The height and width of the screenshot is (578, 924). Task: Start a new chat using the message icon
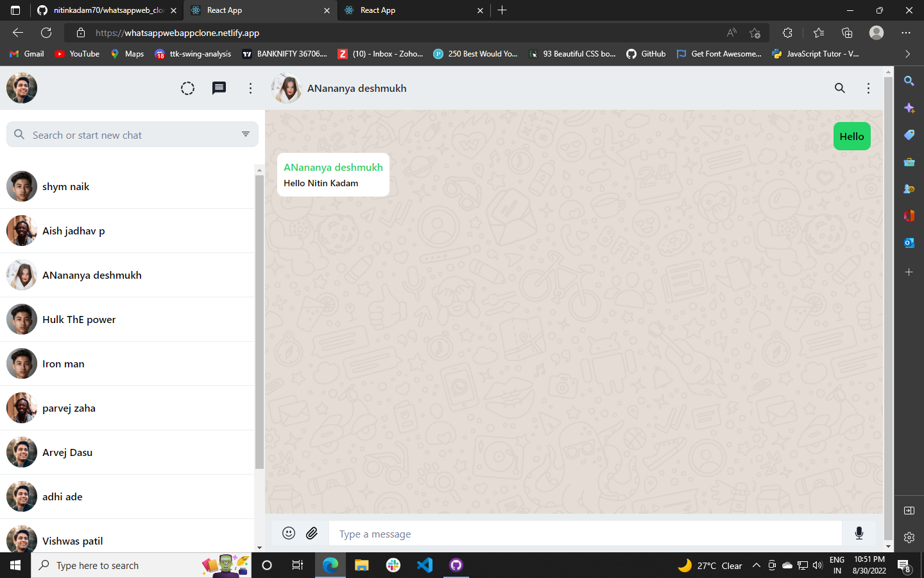point(219,88)
